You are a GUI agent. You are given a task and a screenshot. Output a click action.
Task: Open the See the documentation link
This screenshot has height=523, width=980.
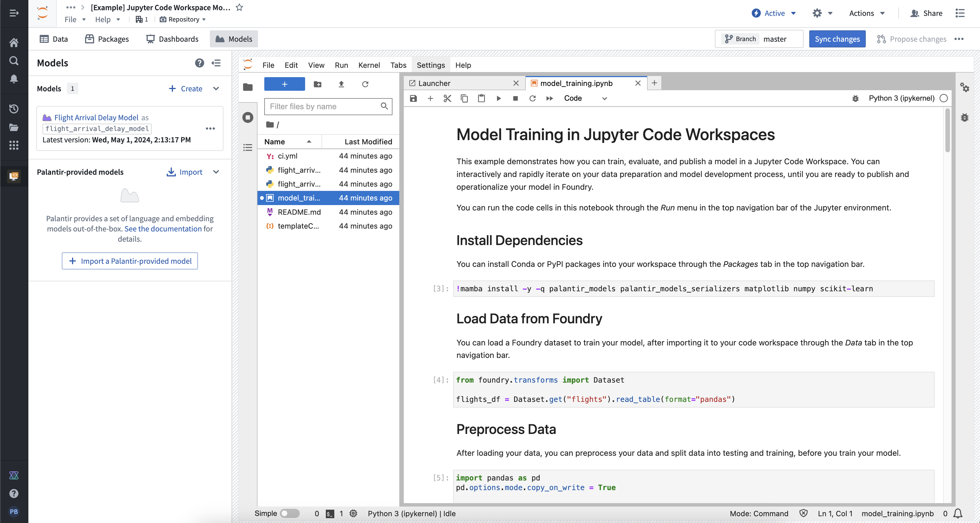(x=163, y=229)
